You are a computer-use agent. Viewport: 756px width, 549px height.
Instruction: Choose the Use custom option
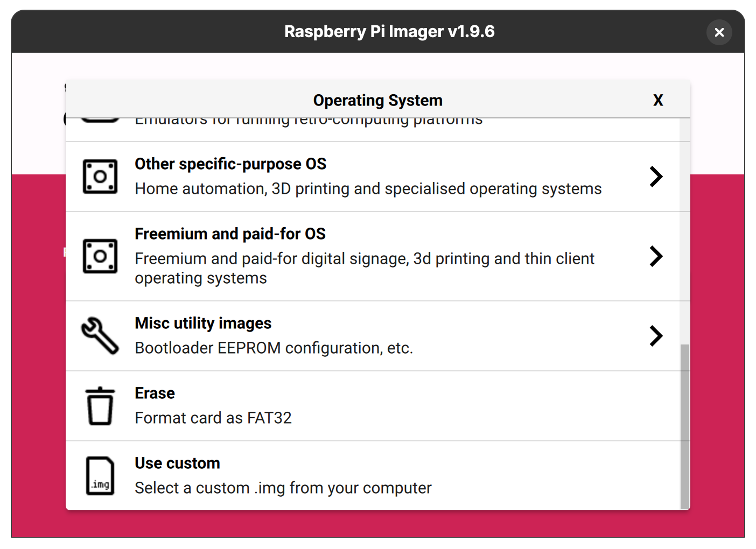tap(373, 476)
